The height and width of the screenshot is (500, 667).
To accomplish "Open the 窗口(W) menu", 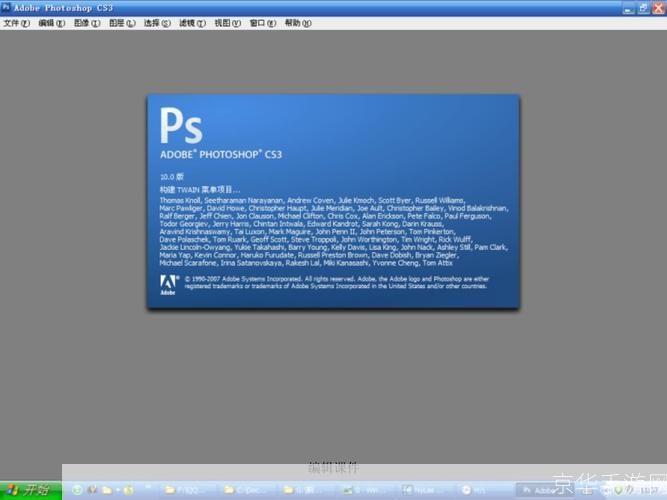I will (262, 23).
